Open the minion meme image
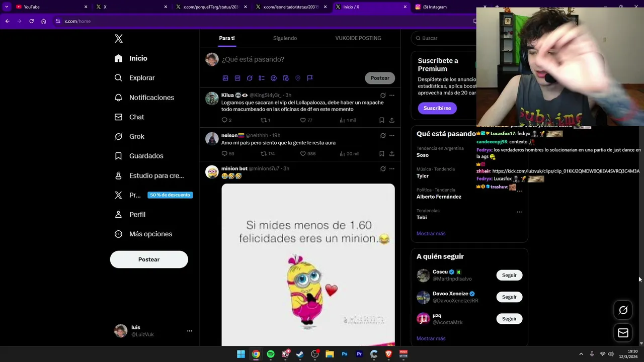Screen dimensions: 644x362 (308, 264)
